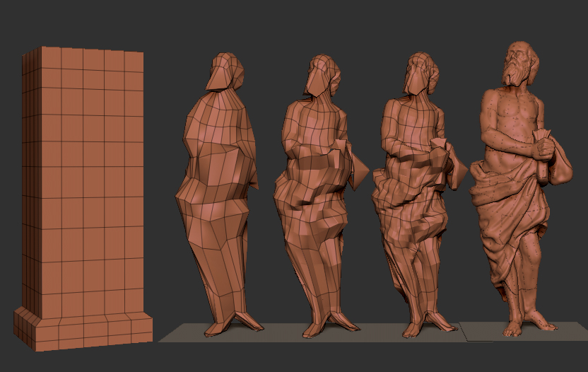Image resolution: width=588 pixels, height=372 pixels.
Task: Click the lowest-resolution statue model
Action: (x=218, y=194)
